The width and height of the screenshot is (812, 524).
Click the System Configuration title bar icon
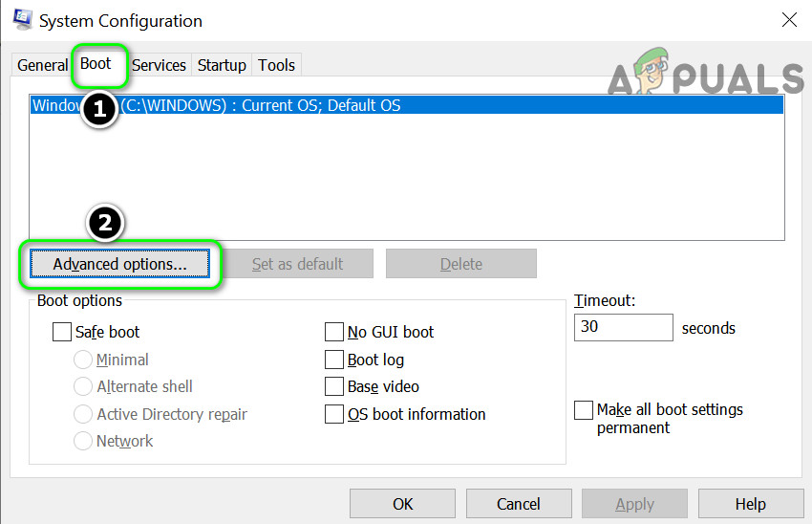point(22,20)
